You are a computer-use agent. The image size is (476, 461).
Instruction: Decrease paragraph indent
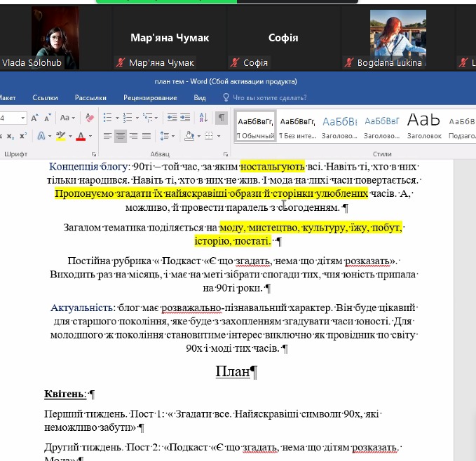tap(172, 118)
